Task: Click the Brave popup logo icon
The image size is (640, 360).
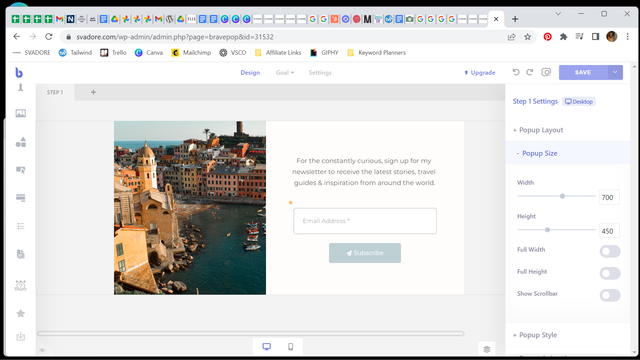Action: [x=19, y=72]
